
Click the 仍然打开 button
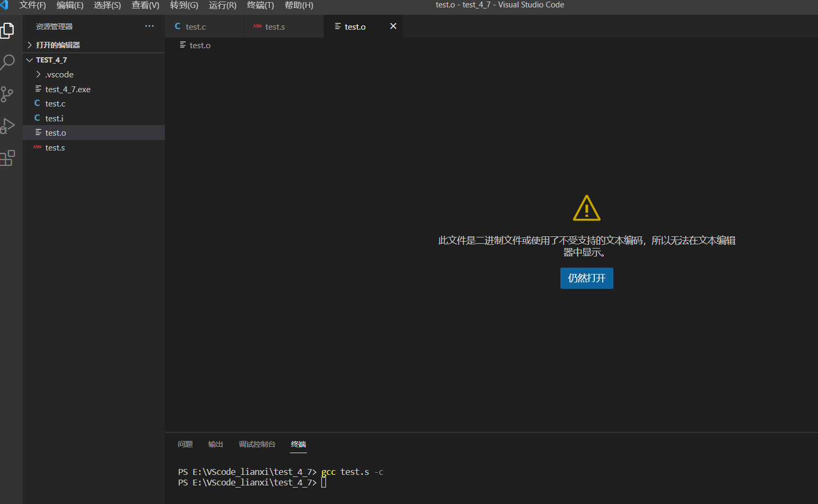(x=586, y=278)
